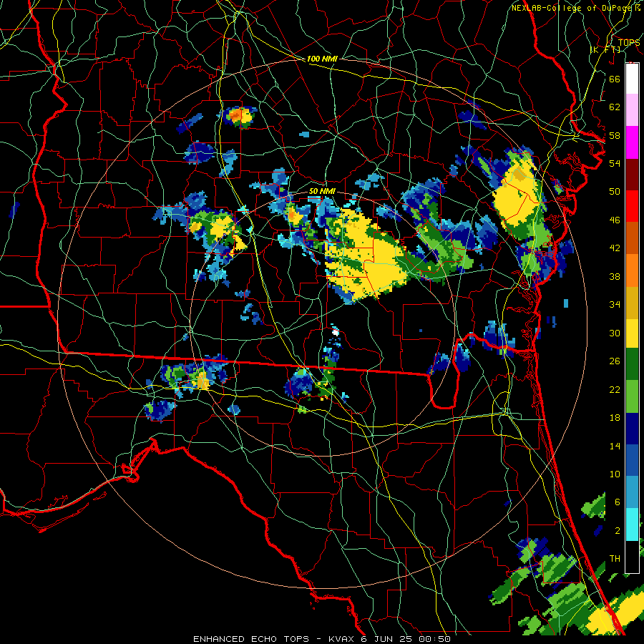This screenshot has height=644, width=644.
Task: Click the '50 NMI' range ring label
Action: point(321,191)
